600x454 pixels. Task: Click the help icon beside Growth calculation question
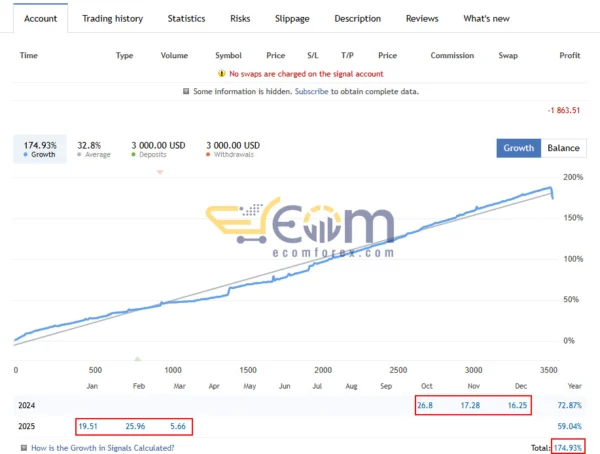tap(22, 449)
